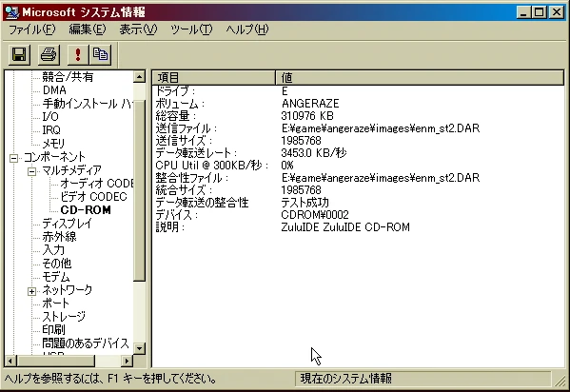
Task: Click the 310976 KB capacity value
Action: (307, 116)
